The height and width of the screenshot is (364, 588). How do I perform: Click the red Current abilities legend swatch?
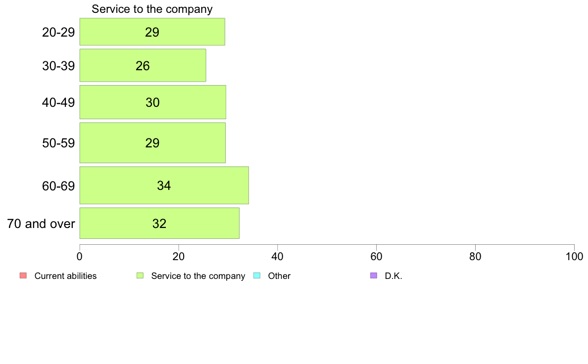click(23, 275)
